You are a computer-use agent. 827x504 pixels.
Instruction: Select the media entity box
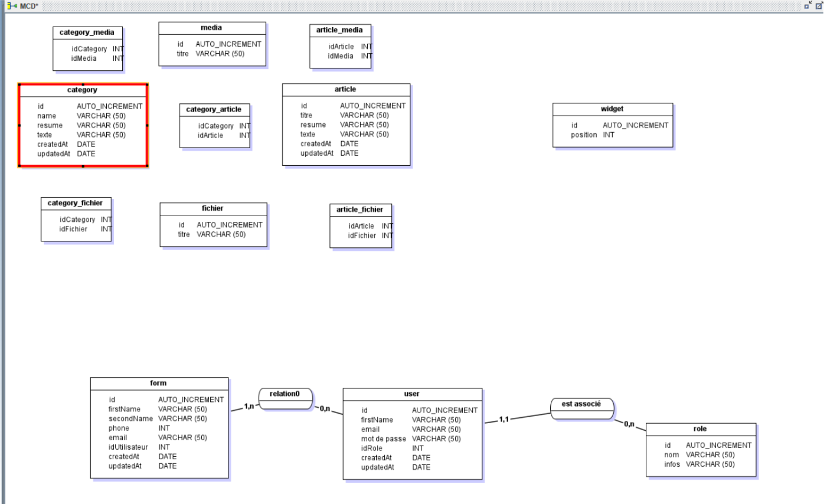(x=212, y=44)
